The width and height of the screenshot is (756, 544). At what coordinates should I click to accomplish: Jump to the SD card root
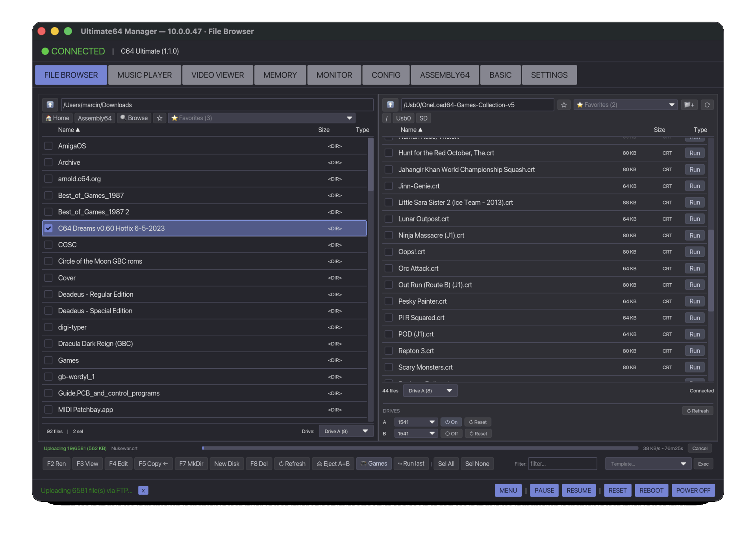click(x=423, y=118)
